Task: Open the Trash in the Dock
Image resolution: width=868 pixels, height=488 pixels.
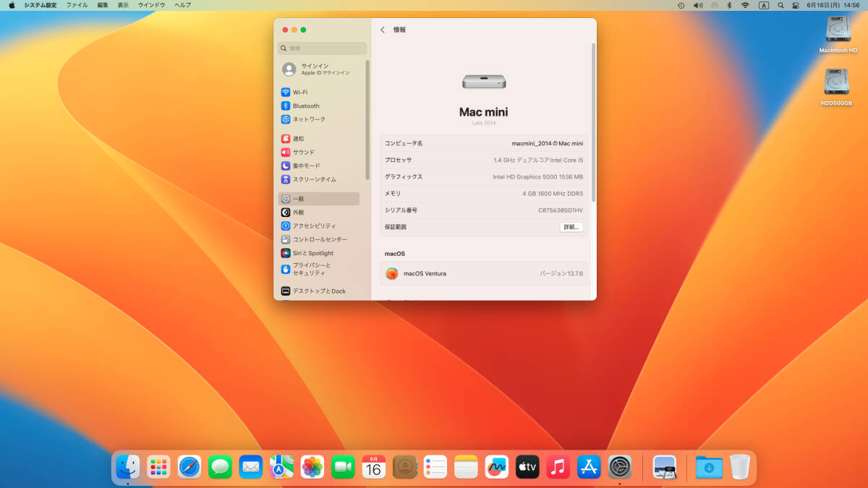Action: (740, 467)
